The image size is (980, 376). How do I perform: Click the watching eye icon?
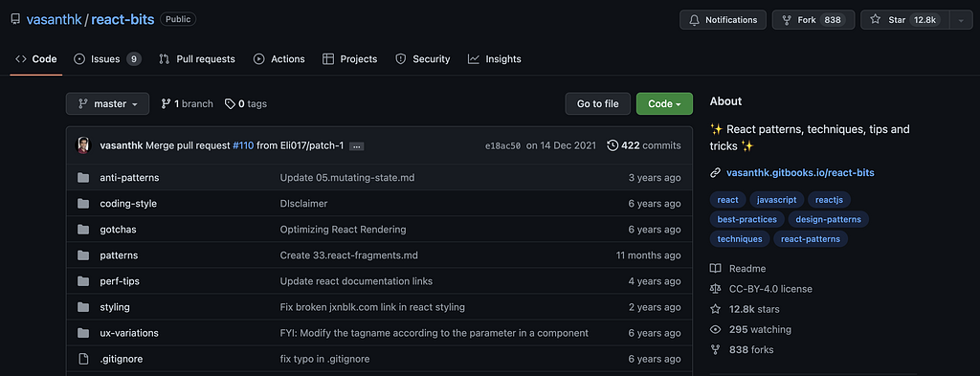click(715, 329)
